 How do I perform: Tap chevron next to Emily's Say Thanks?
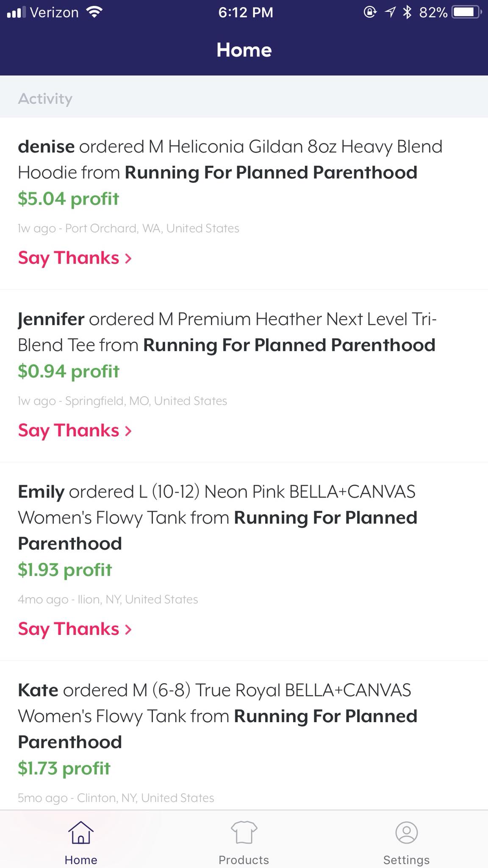point(128,629)
